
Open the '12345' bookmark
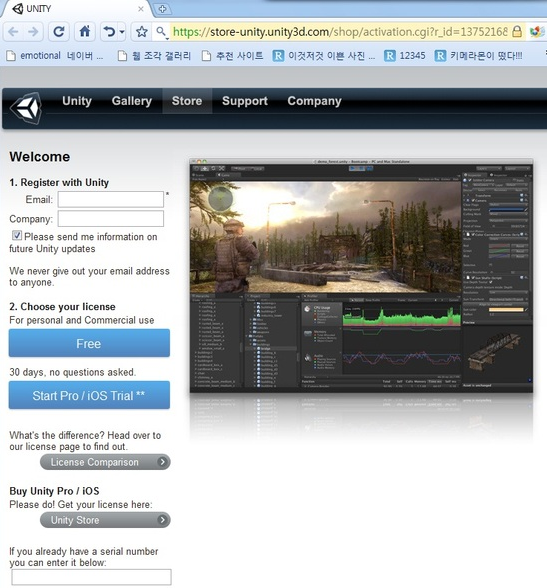pos(405,56)
